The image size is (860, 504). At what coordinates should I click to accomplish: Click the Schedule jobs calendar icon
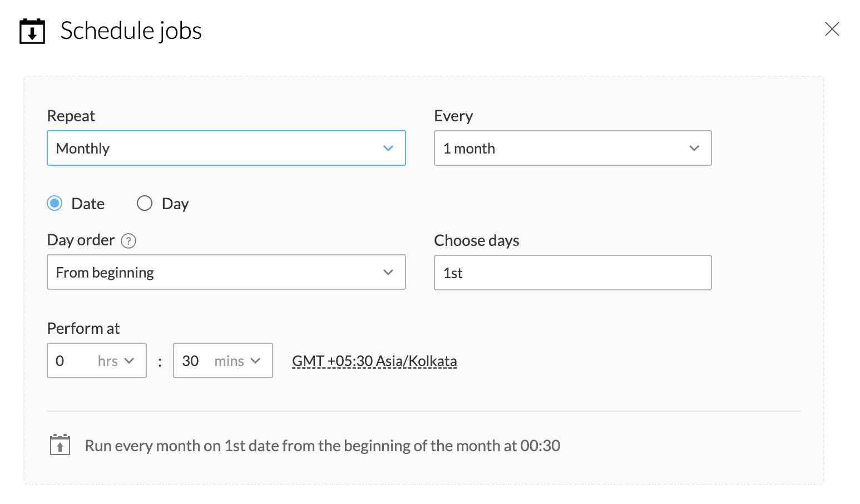[32, 31]
